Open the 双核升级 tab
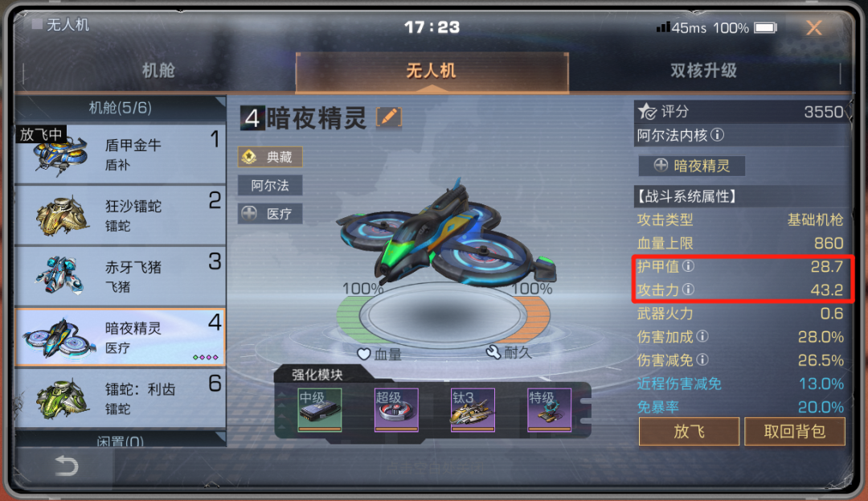Viewport: 868px width, 501px height. click(x=703, y=71)
